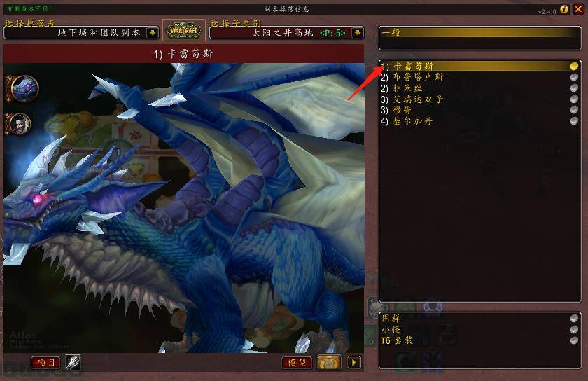Click the coin icon beside 穆鲁
The image size is (588, 381).
(574, 110)
